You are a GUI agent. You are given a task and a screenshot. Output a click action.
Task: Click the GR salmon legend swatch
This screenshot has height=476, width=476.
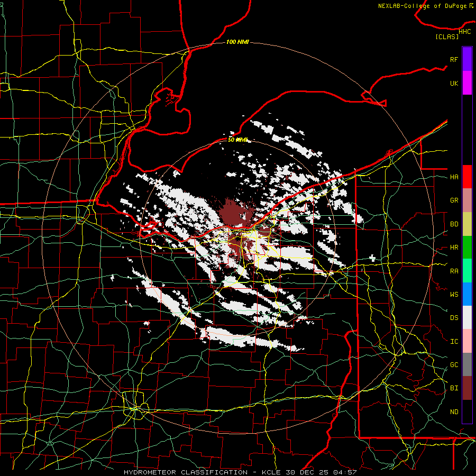[x=467, y=200]
